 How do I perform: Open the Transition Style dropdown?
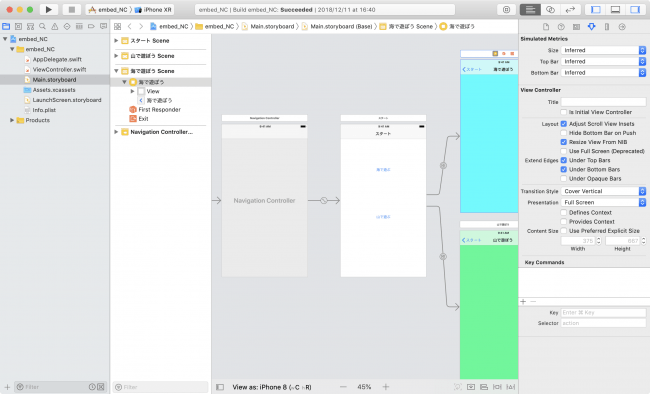click(603, 191)
